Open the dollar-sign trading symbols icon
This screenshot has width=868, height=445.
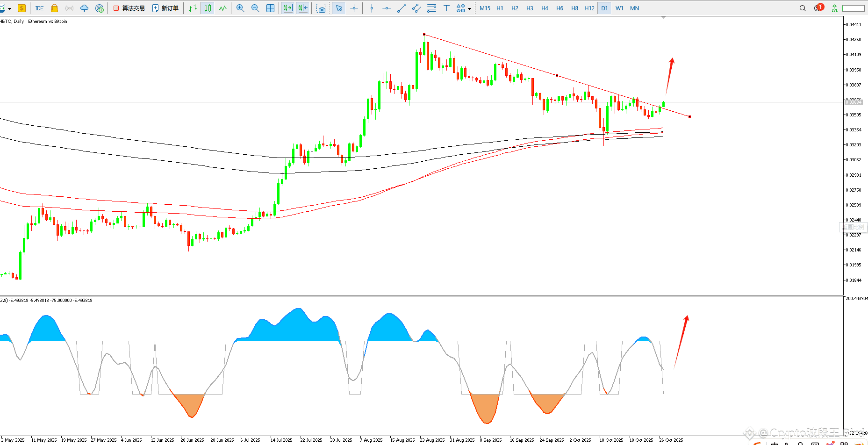(x=22, y=8)
